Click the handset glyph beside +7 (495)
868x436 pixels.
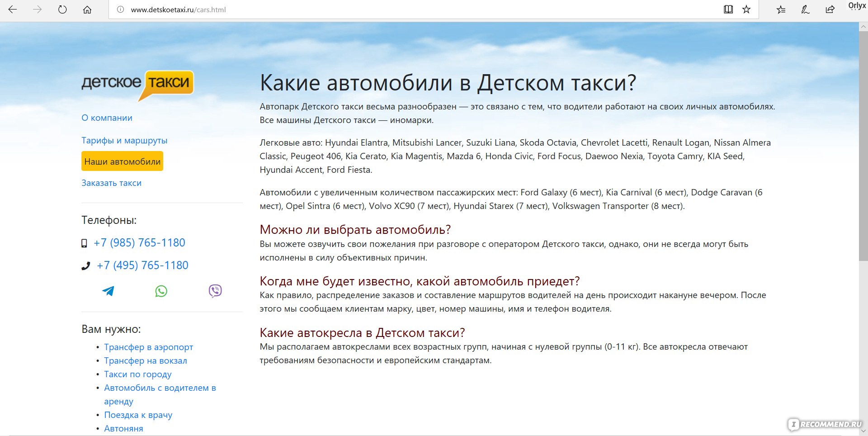coord(85,266)
